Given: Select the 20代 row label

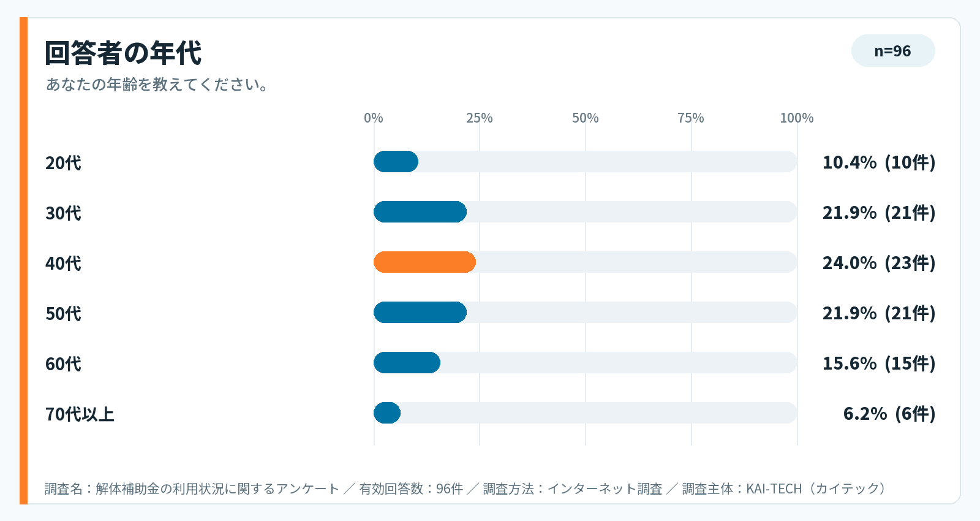Looking at the screenshot, I should coord(63,163).
